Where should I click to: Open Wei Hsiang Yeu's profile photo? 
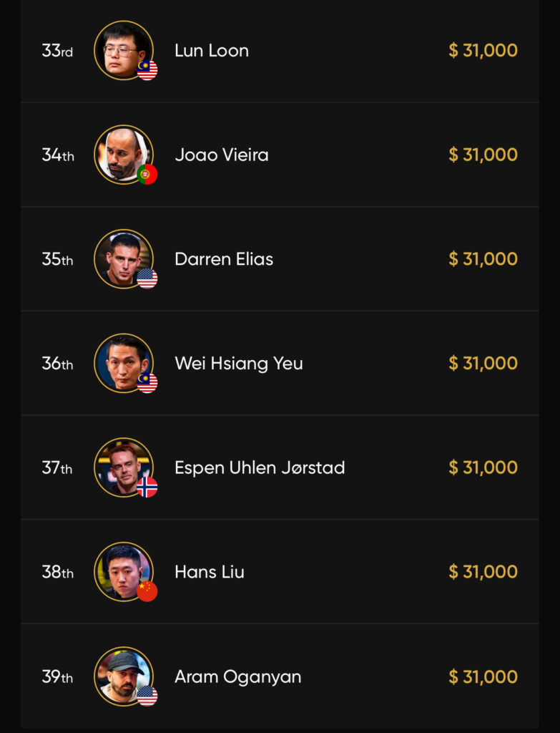tap(122, 362)
